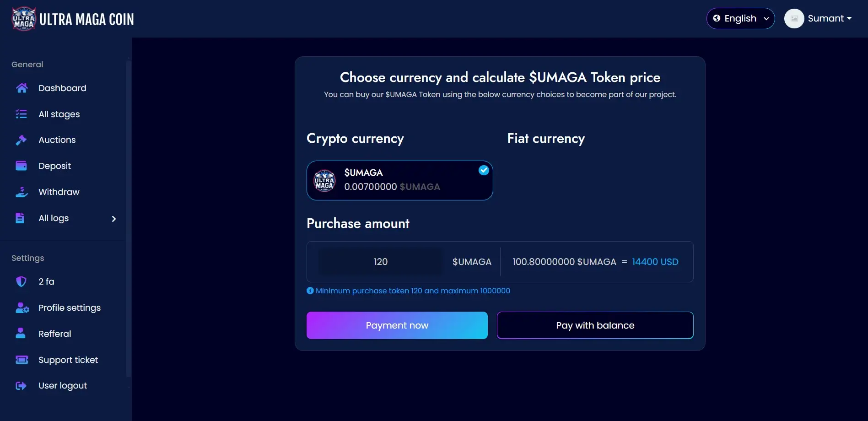Click the Deposit wallet icon
Screen dimensions: 868x421
pos(22,166)
